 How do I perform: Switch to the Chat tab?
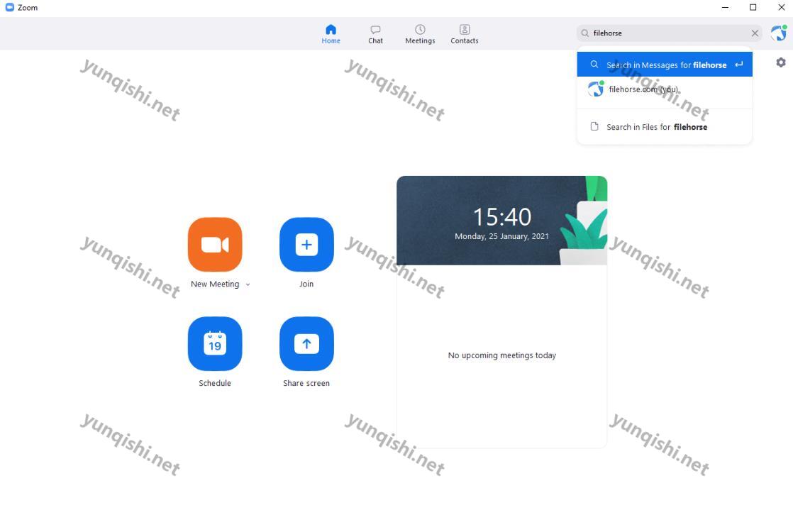375,34
